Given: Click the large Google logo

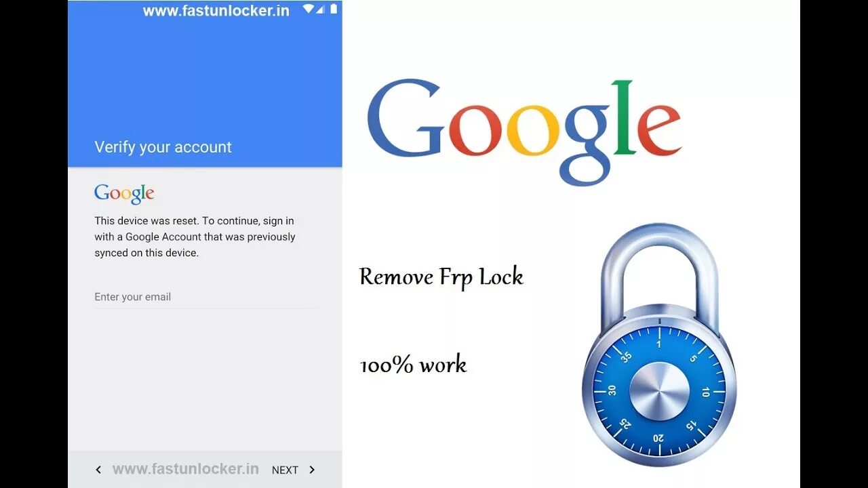Looking at the screenshot, I should 524,132.
